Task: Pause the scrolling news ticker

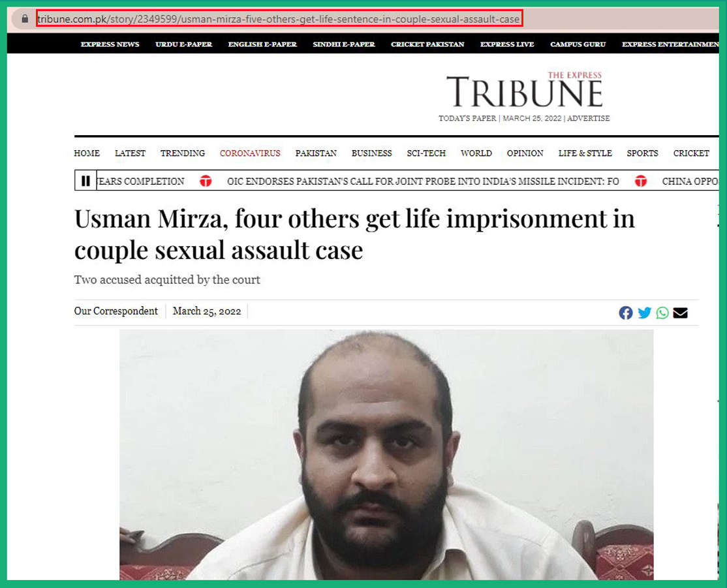Action: tap(85, 181)
